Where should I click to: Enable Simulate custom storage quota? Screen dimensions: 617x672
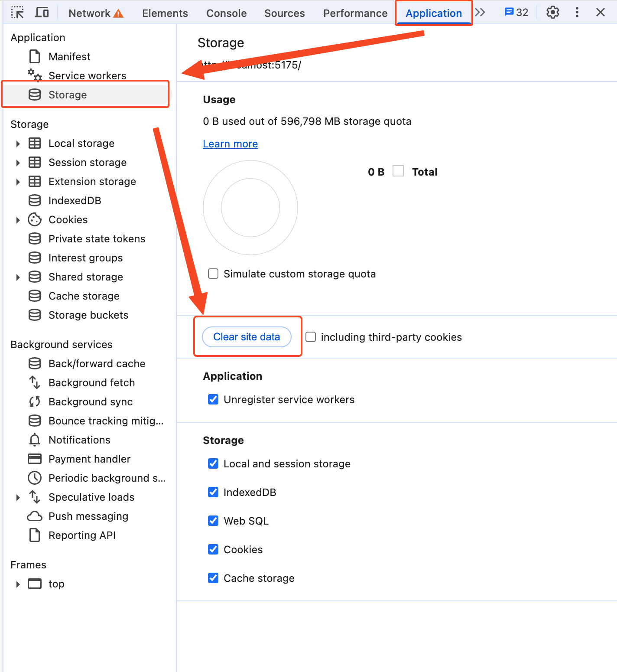click(x=213, y=274)
